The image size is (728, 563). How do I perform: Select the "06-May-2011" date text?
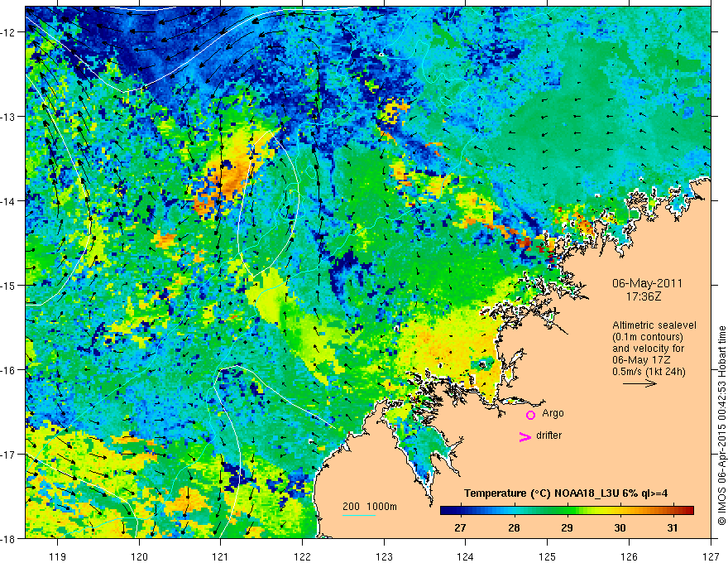(647, 283)
